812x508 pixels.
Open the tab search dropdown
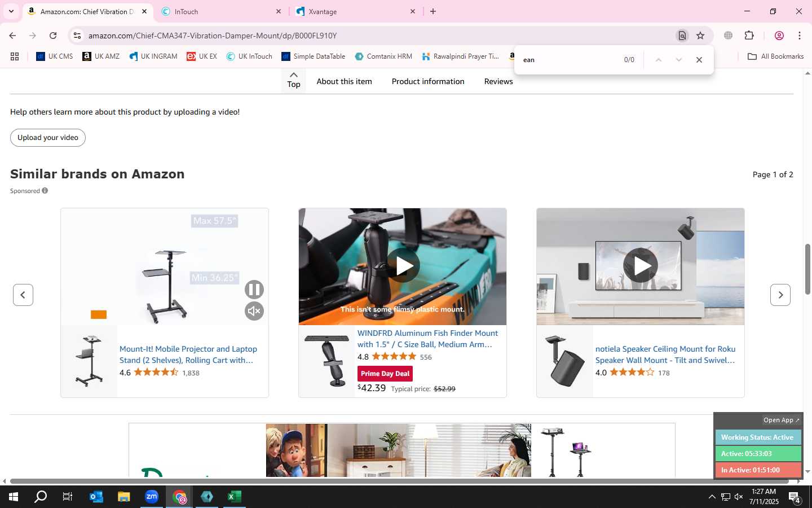click(11, 11)
